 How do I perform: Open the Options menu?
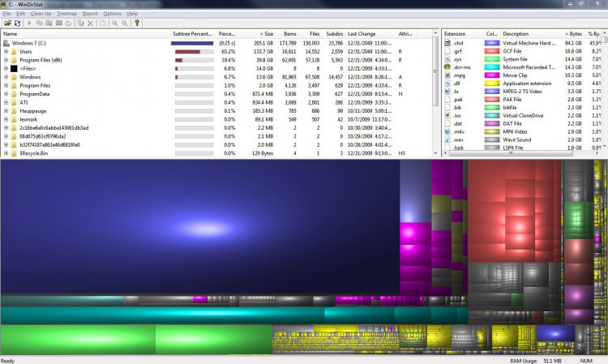coord(113,14)
